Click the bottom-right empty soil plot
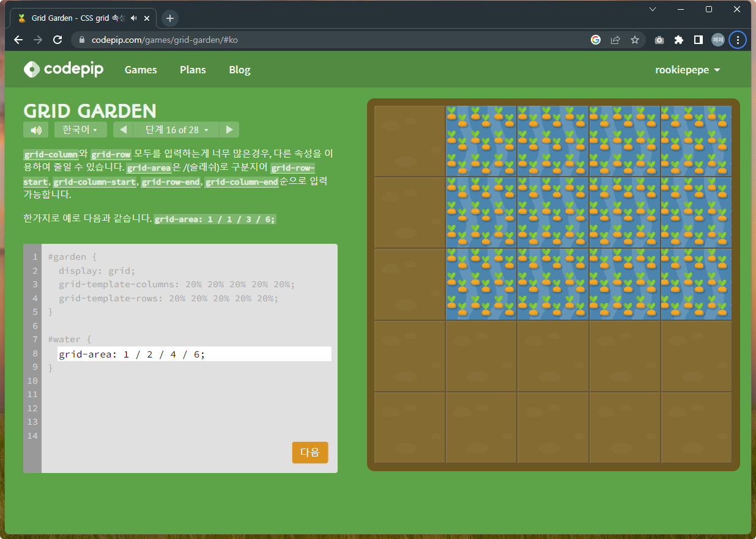This screenshot has width=756, height=539. tap(697, 427)
